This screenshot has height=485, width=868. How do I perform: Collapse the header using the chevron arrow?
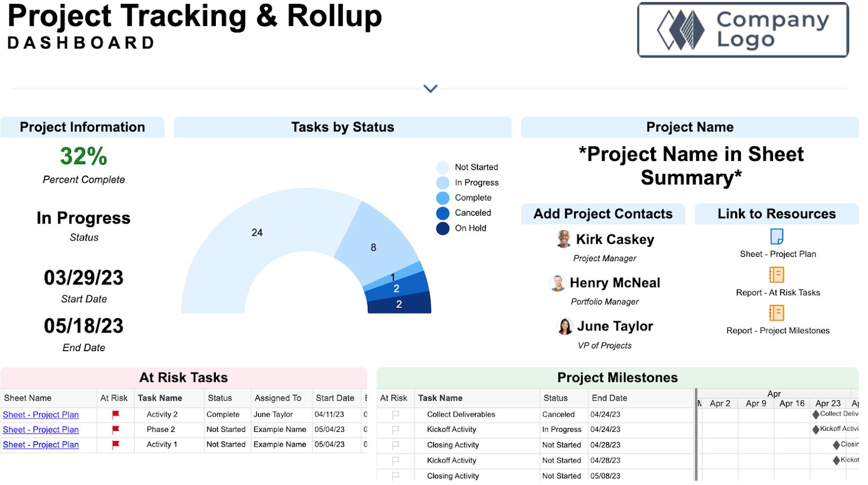(x=431, y=89)
